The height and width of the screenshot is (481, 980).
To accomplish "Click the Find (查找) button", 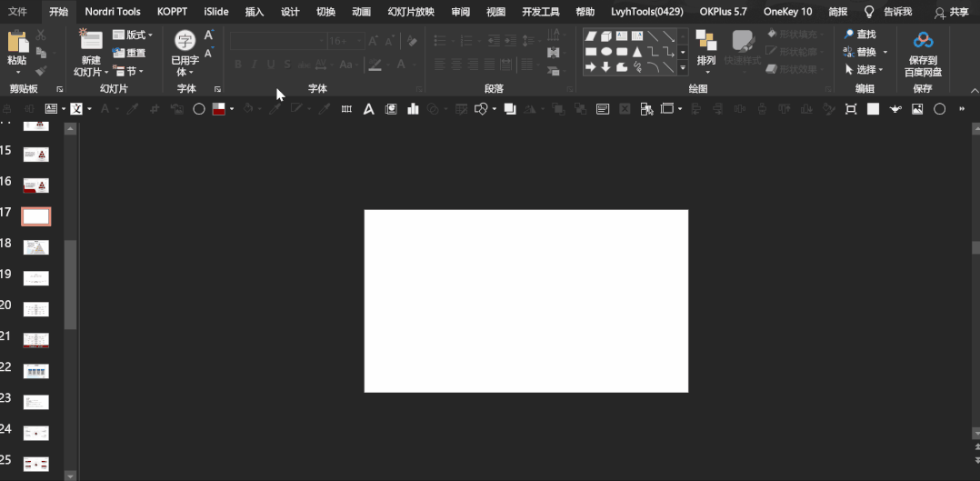I will [860, 35].
